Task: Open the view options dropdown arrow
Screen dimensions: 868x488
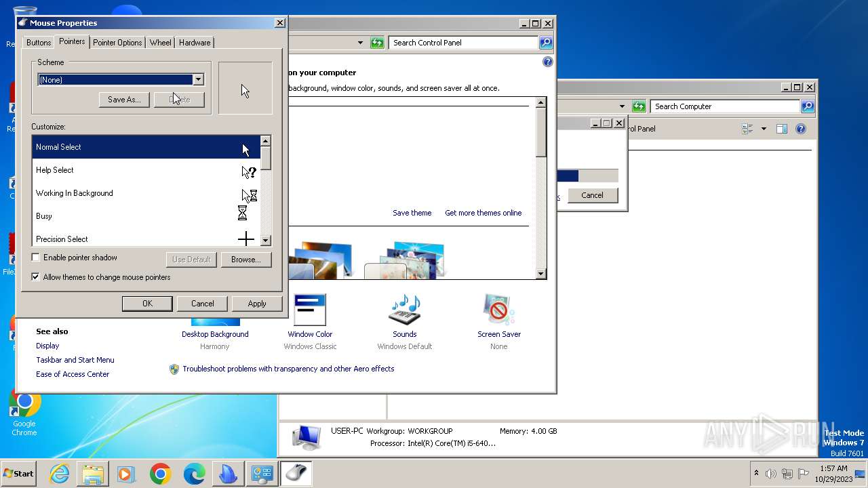Action: 764,129
